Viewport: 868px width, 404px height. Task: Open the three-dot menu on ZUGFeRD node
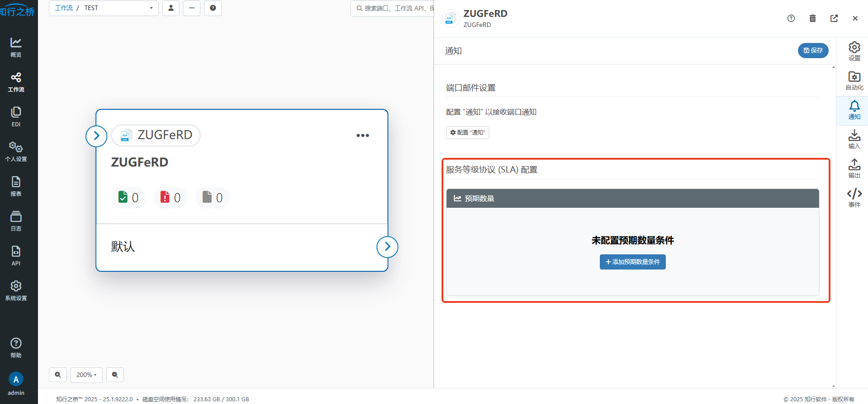pos(362,135)
